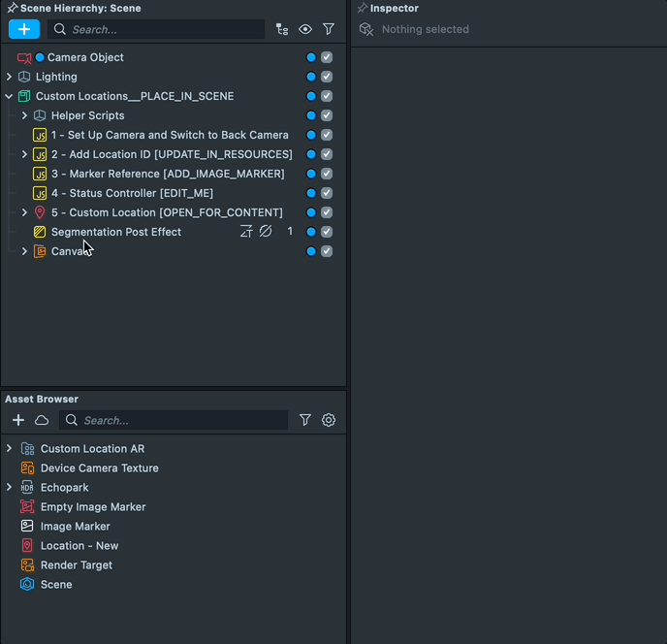Uncheck the Canvas enabled checkbox

327,251
